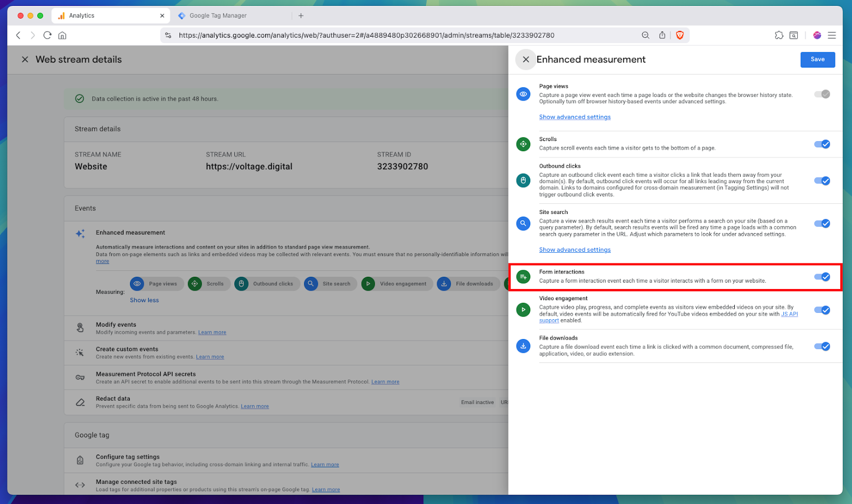
Task: Reload the current page
Action: 47,35
